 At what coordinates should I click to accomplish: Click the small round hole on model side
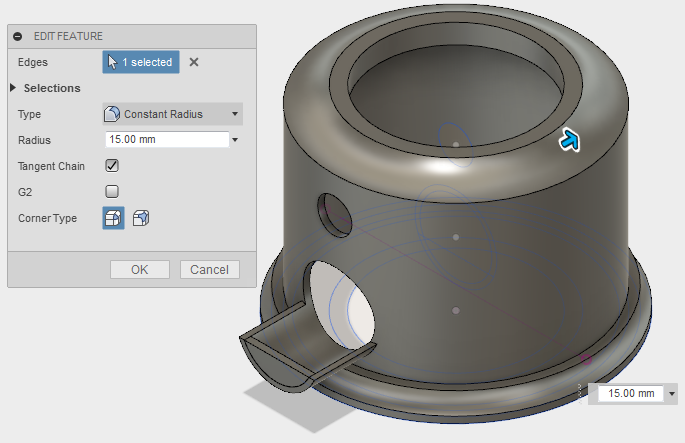(335, 215)
